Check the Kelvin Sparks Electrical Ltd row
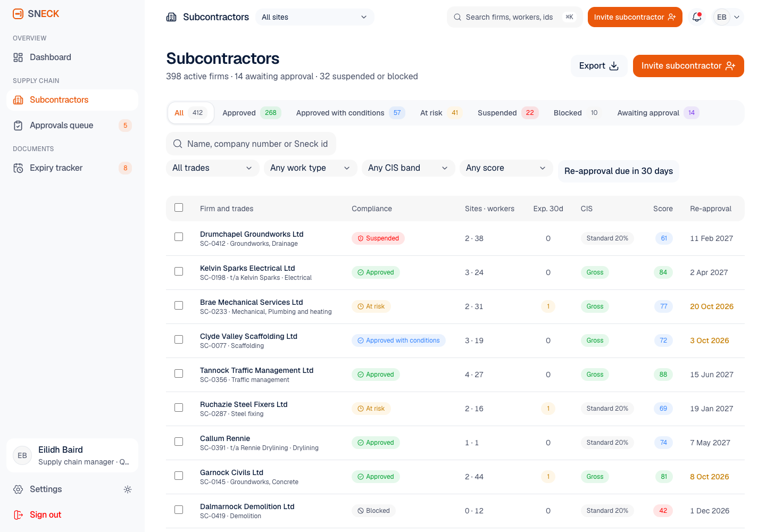The image size is (766, 532). point(179,271)
